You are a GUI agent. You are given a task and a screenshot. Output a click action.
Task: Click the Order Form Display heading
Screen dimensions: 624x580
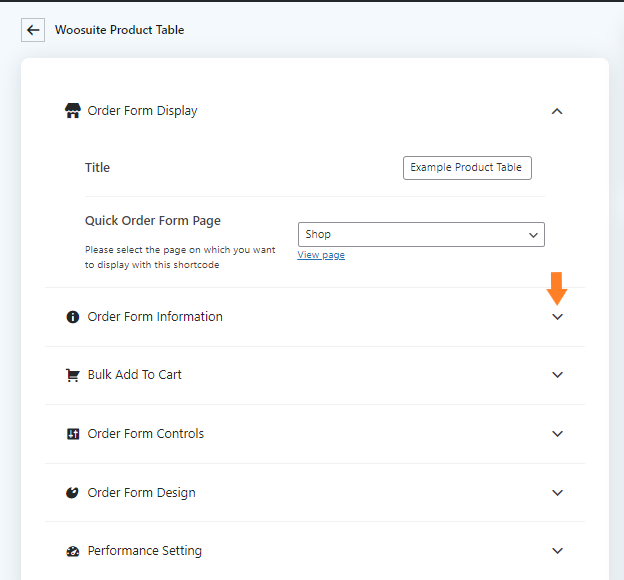(x=142, y=111)
